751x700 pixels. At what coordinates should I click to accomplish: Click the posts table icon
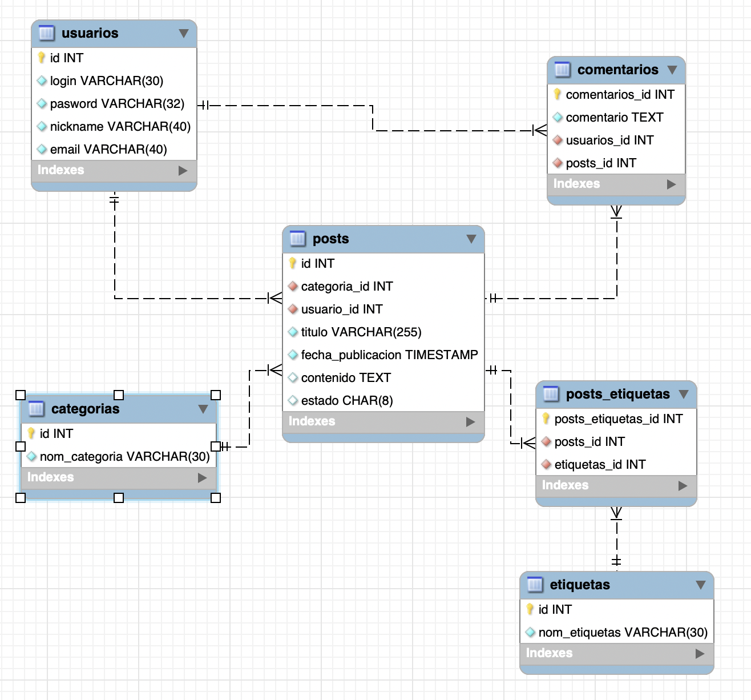pos(297,239)
